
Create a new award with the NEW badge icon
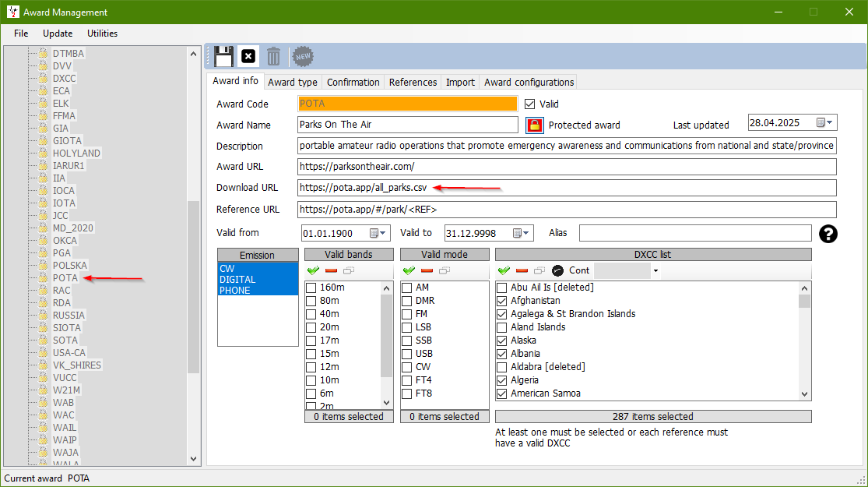click(303, 56)
